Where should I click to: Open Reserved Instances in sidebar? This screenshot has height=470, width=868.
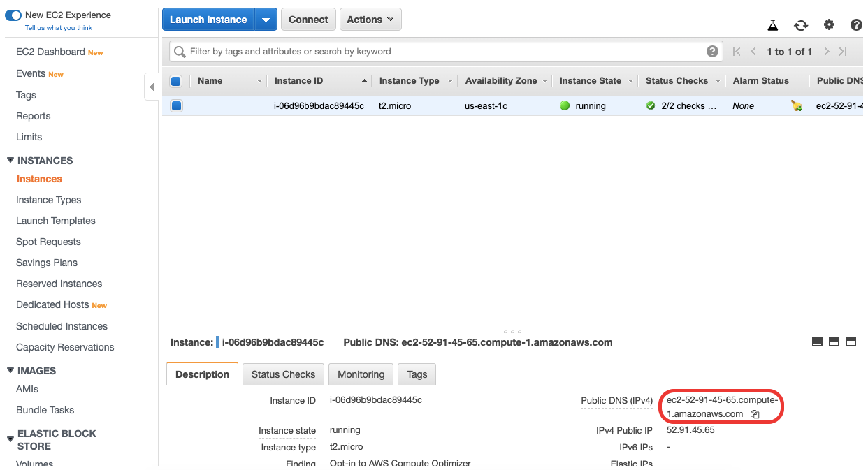point(59,284)
